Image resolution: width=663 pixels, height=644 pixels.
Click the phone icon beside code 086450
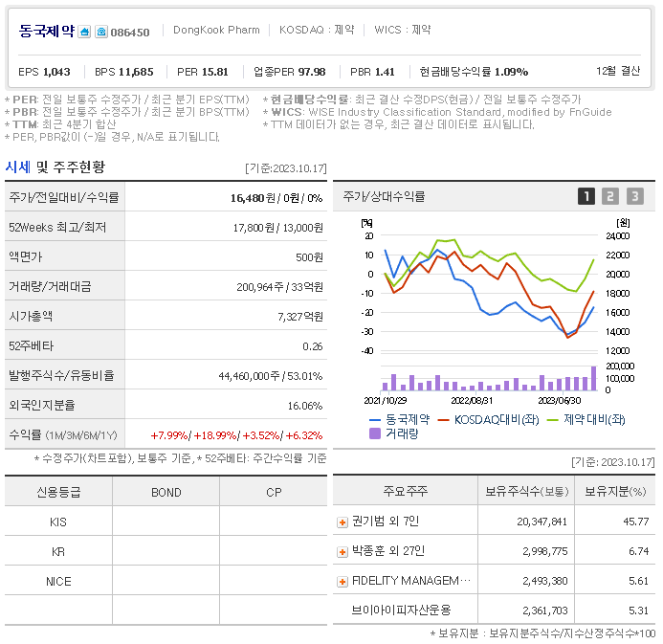coord(101,32)
